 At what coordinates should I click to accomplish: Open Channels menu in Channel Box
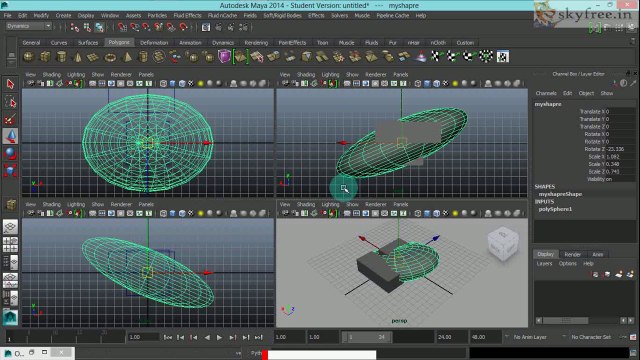[x=546, y=93]
